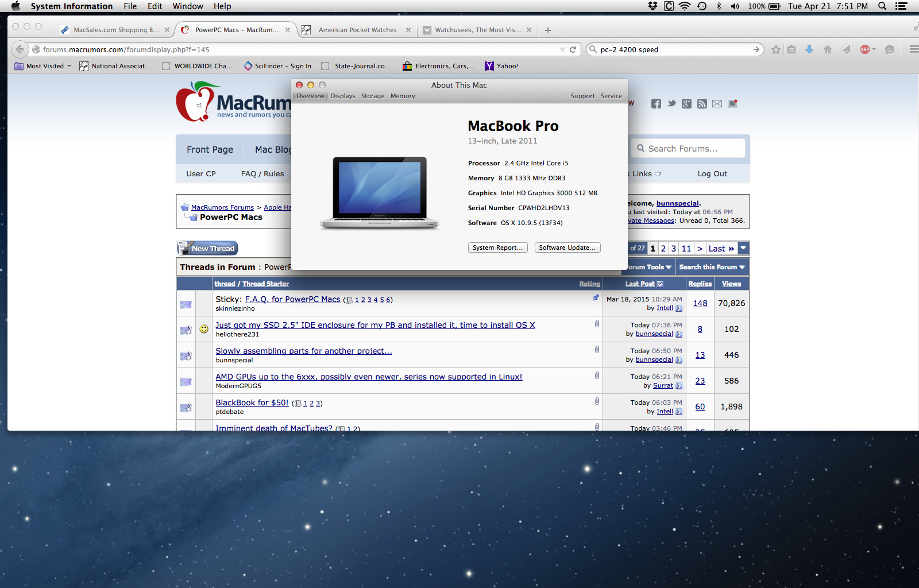Open the SciFinder – Sign In bookmark
This screenshot has height=588, width=919.
[x=277, y=66]
